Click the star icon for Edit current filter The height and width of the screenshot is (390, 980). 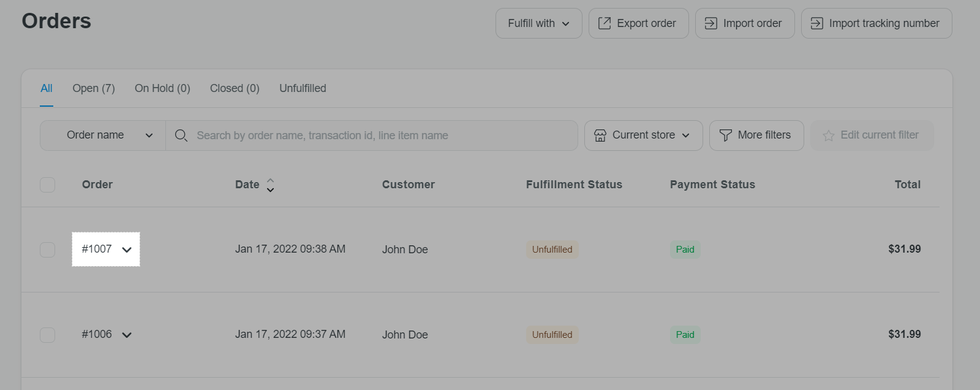pos(829,136)
